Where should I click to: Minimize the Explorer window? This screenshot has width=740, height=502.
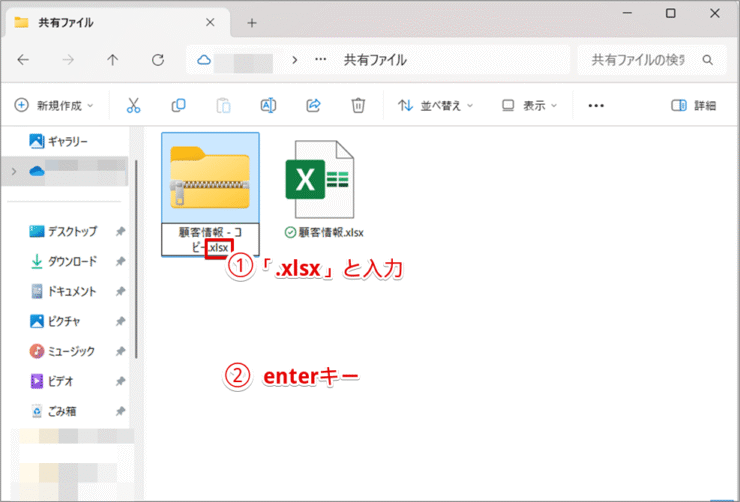point(627,13)
